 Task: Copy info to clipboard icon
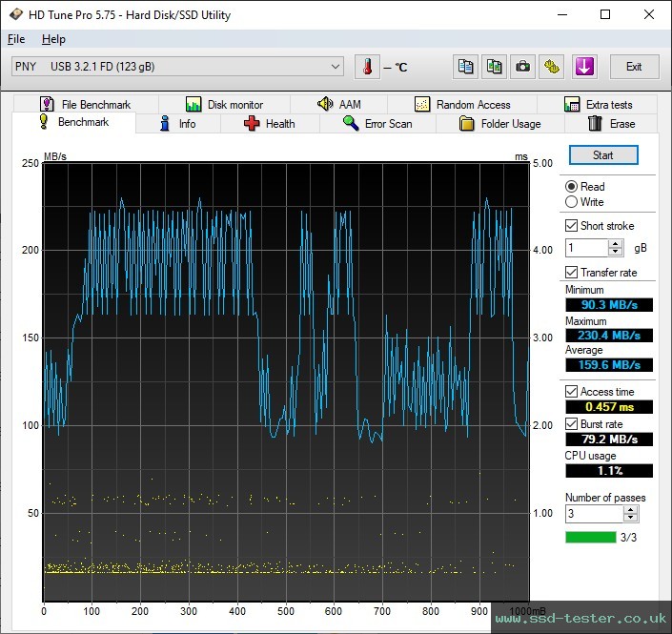pyautogui.click(x=465, y=67)
